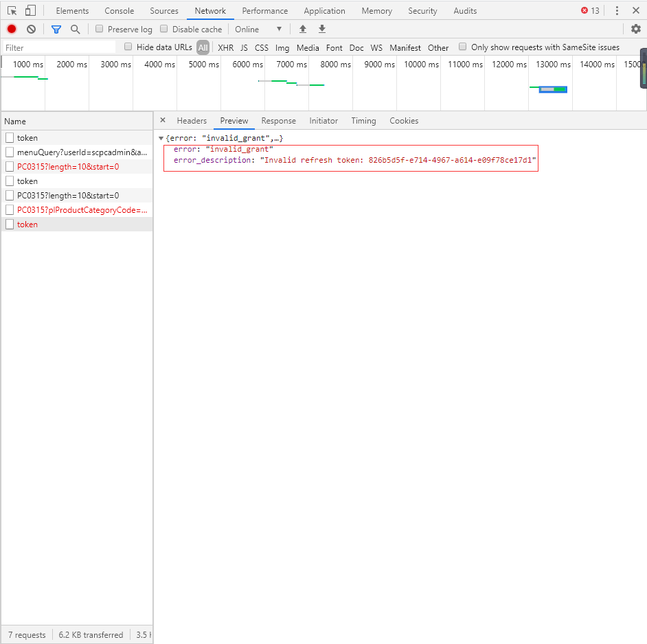Close the request details pane
Image resolution: width=647 pixels, height=644 pixels.
pos(163,120)
